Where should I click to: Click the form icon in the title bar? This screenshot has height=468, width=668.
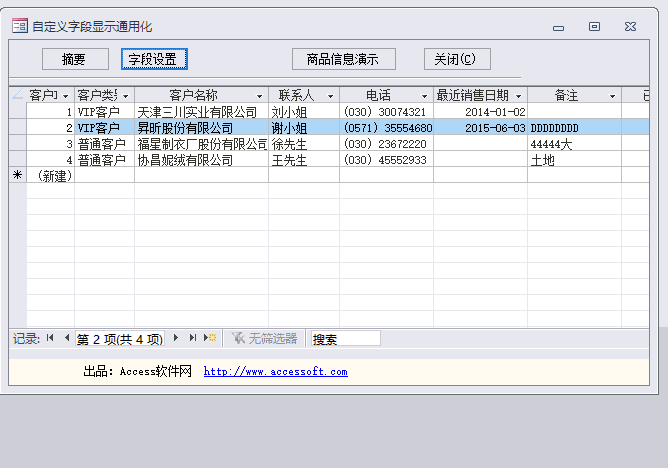click(20, 26)
